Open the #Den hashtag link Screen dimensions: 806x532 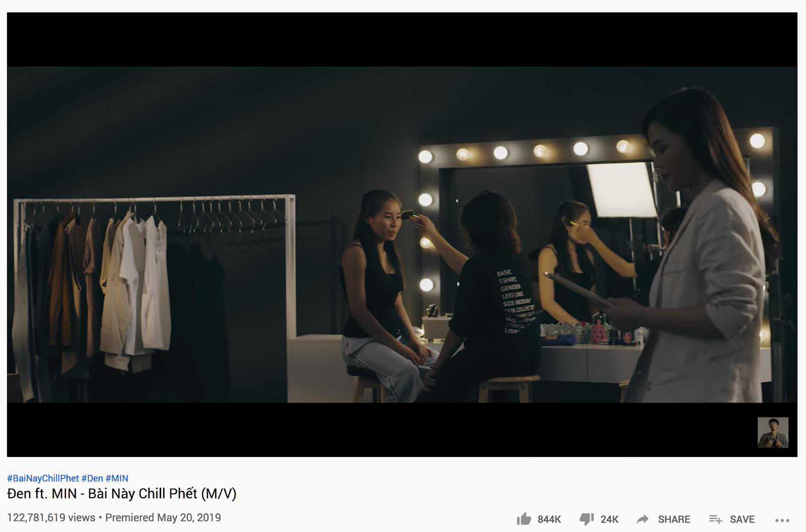click(x=92, y=478)
